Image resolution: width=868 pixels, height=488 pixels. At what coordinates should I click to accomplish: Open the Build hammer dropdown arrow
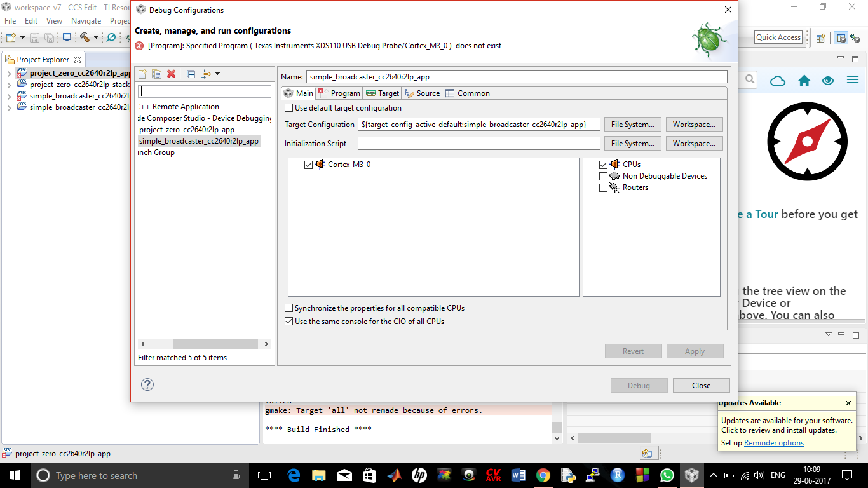pyautogui.click(x=96, y=37)
